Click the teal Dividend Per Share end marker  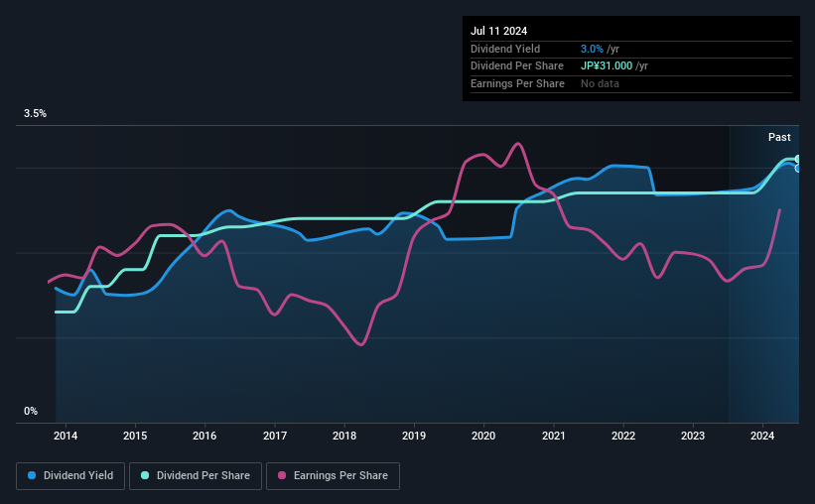(x=798, y=159)
